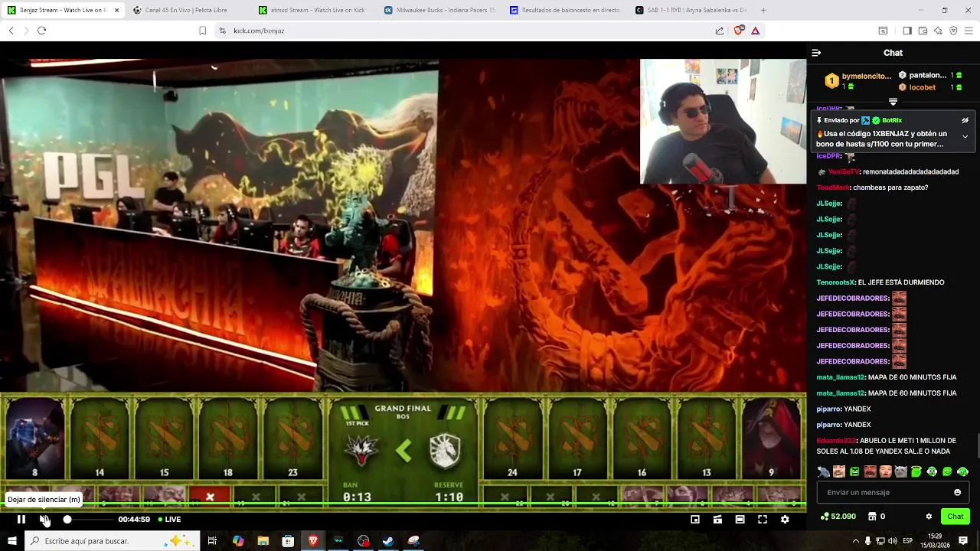Select the green angry face emote
This screenshot has height=551, width=980.
854,471
